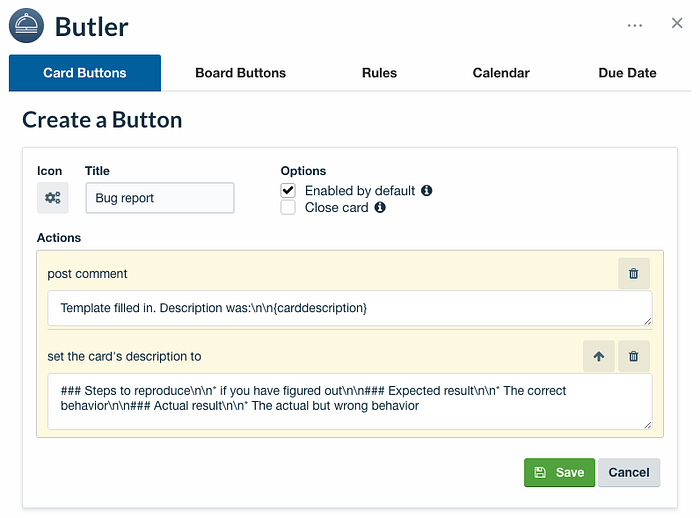Screen dimensions: 700x518
Task: Click into the post comment text area
Action: point(349,308)
